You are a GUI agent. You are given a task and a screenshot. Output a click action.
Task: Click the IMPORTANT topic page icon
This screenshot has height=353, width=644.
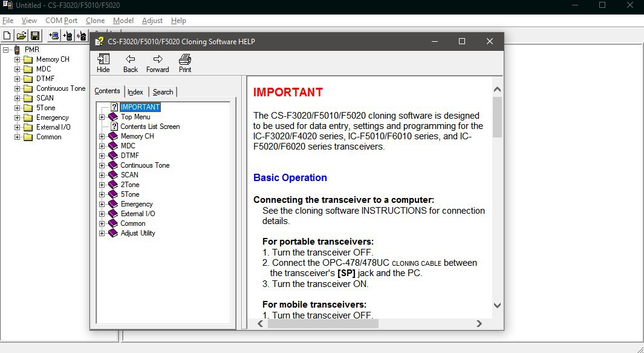click(x=114, y=107)
